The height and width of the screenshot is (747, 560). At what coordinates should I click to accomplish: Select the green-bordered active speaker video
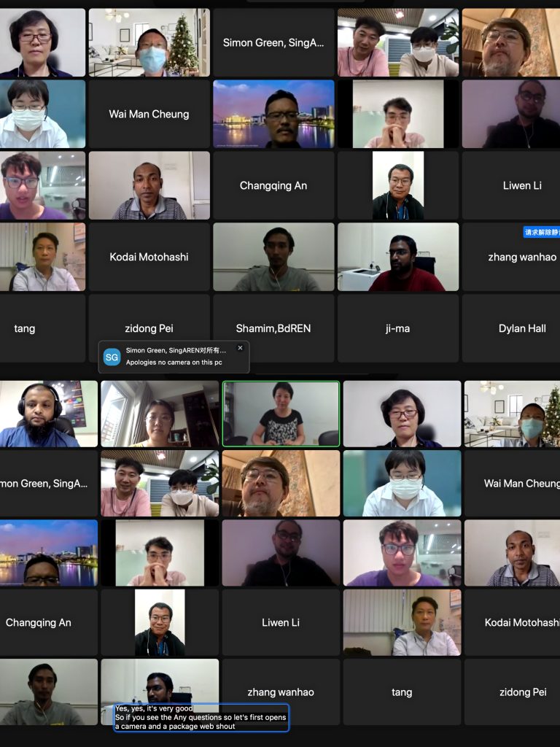tap(281, 414)
